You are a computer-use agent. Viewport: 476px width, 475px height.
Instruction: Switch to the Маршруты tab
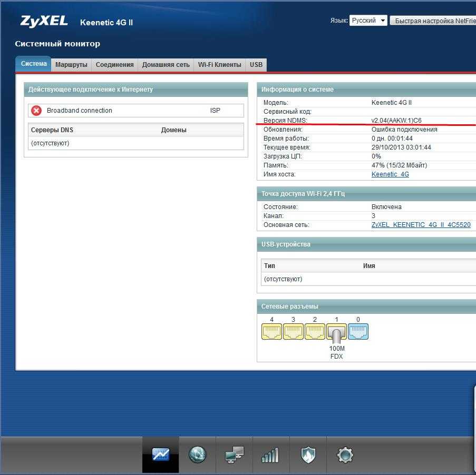(71, 65)
